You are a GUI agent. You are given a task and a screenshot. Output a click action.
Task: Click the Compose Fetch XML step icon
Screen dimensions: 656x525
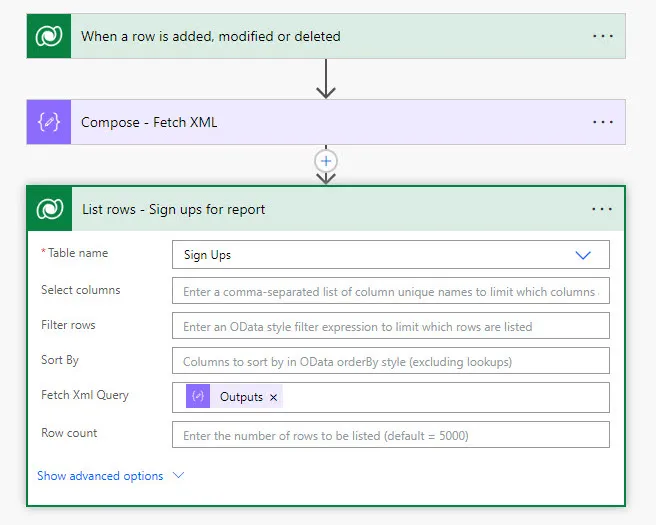(49, 122)
